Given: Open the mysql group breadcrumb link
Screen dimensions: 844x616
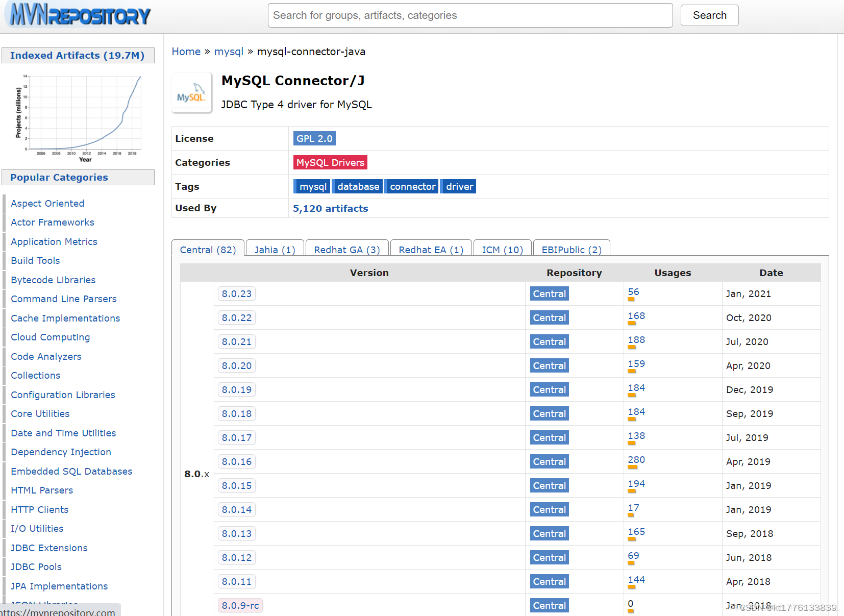Looking at the screenshot, I should [x=229, y=52].
